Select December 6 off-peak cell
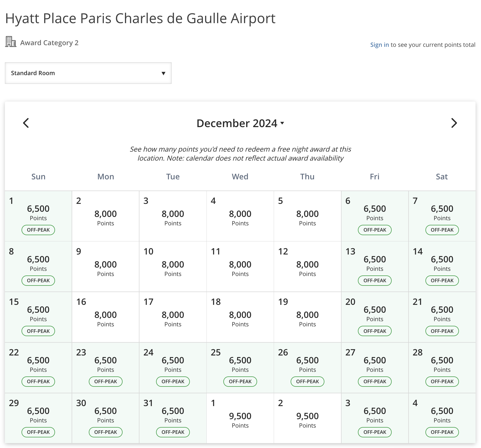The image size is (481, 448). [375, 216]
